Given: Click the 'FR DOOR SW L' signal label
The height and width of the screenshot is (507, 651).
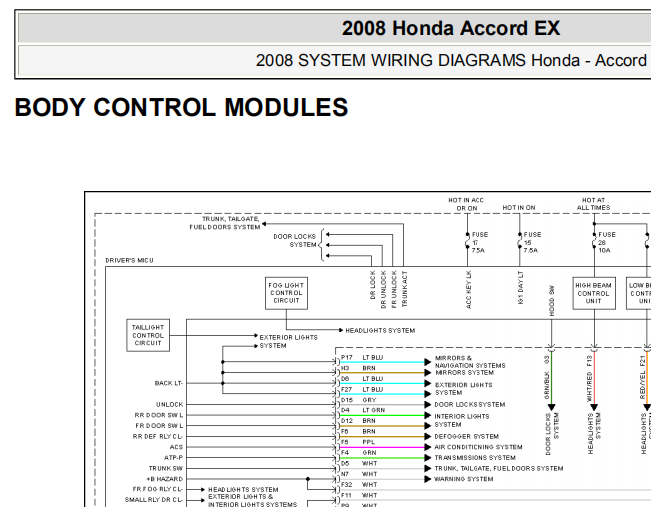Looking at the screenshot, I should click(x=159, y=426).
